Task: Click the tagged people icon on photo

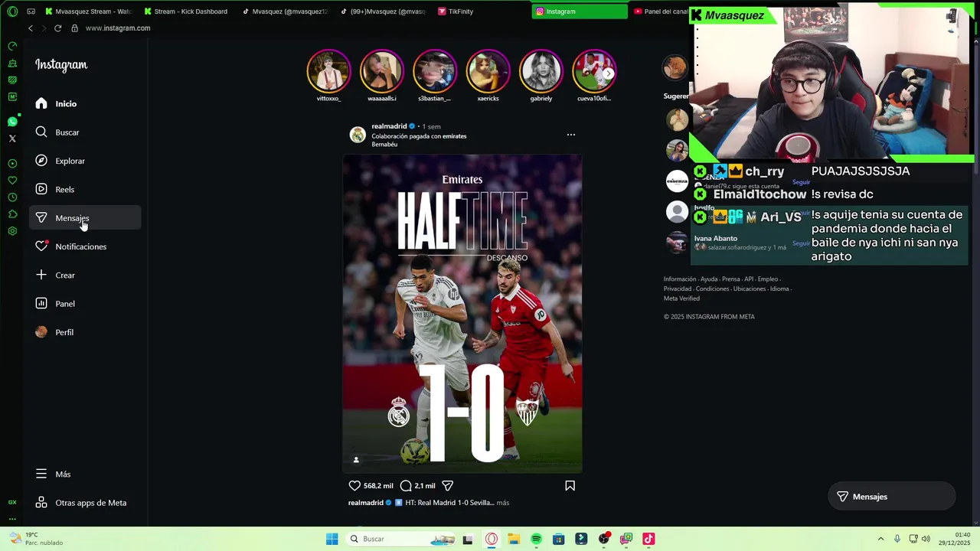Action: (356, 460)
